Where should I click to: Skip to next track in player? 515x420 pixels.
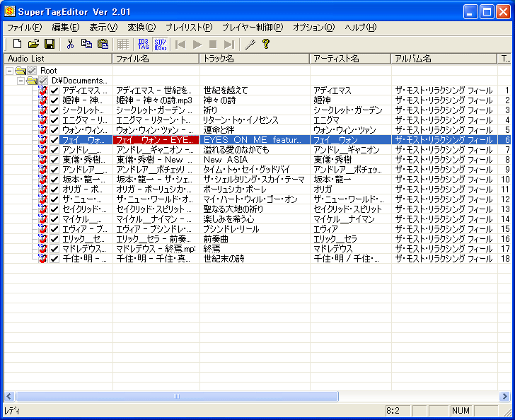point(229,44)
